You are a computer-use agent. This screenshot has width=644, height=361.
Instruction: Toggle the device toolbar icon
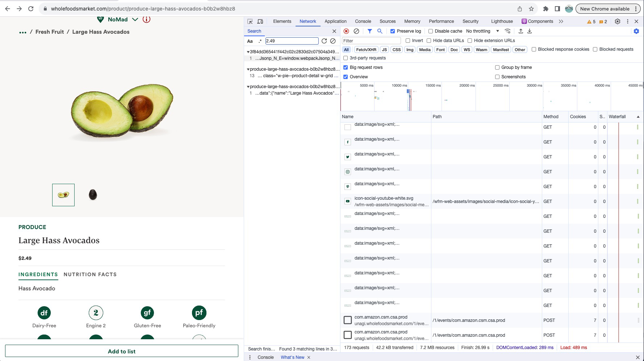point(260,21)
